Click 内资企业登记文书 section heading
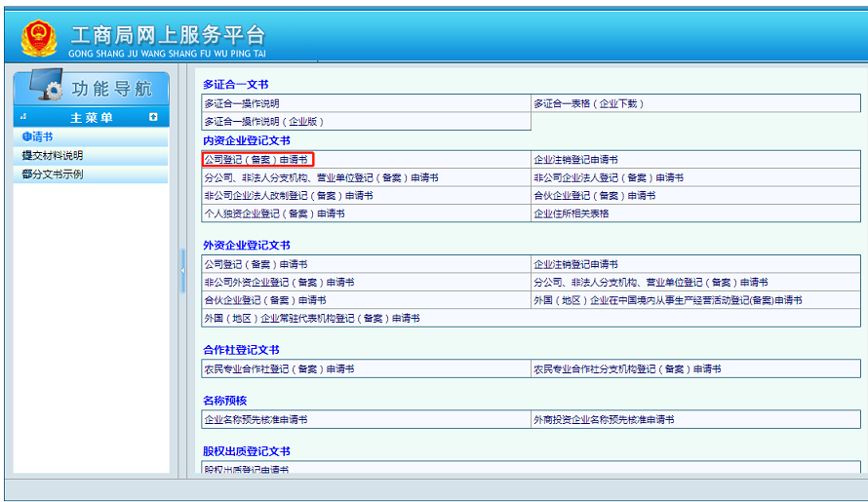 pos(247,140)
